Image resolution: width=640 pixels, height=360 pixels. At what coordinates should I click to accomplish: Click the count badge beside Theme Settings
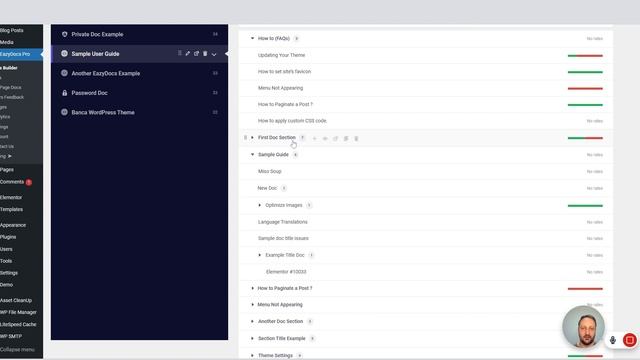tap(300, 356)
